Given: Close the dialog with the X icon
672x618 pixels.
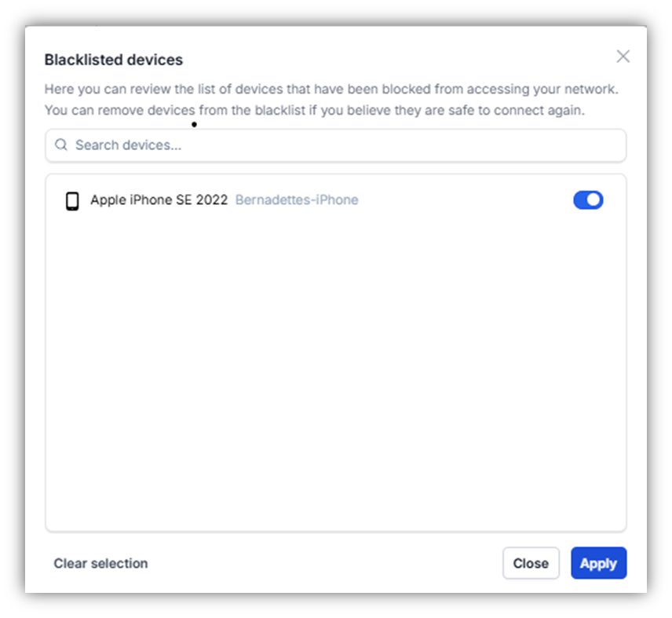Looking at the screenshot, I should tap(623, 57).
